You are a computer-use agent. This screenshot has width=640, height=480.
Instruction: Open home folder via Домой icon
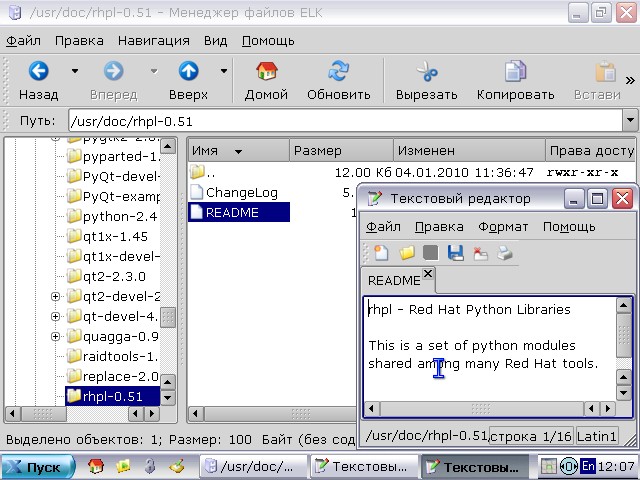[x=266, y=71]
